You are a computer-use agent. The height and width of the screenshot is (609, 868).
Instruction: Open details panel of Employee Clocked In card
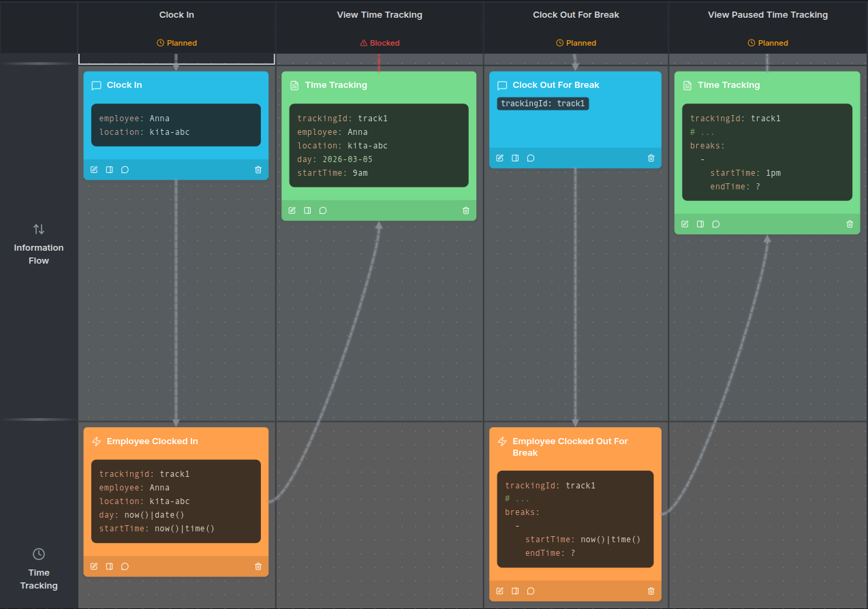[109, 567]
